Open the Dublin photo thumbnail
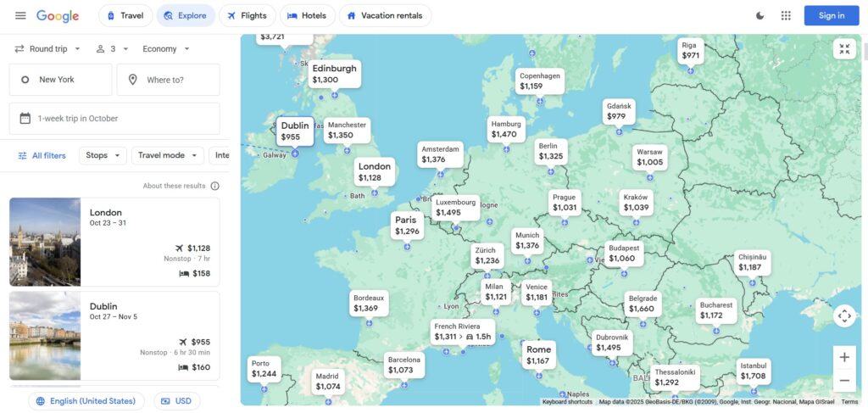This screenshot has width=868, height=413. (x=45, y=336)
